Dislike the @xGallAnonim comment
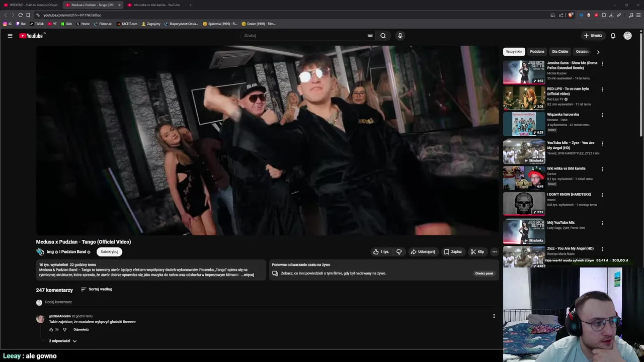This screenshot has width=644, height=362. pyautogui.click(x=64, y=330)
